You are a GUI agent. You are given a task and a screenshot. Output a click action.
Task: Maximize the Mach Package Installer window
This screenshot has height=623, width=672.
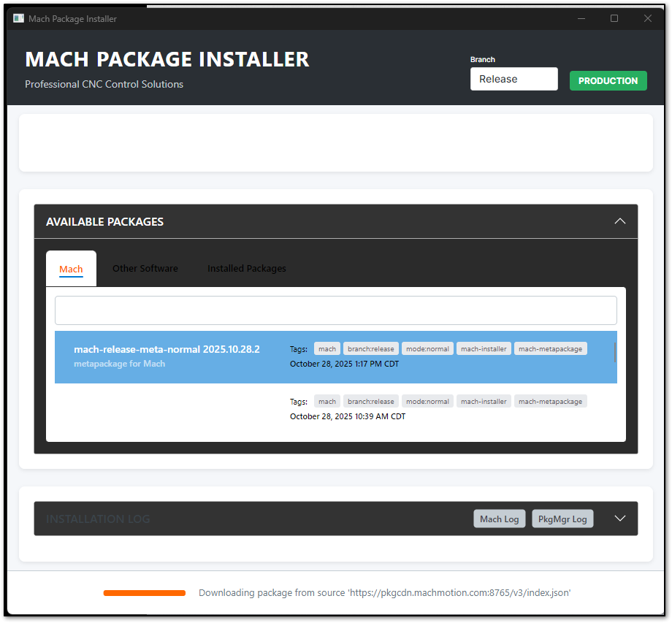click(x=614, y=18)
